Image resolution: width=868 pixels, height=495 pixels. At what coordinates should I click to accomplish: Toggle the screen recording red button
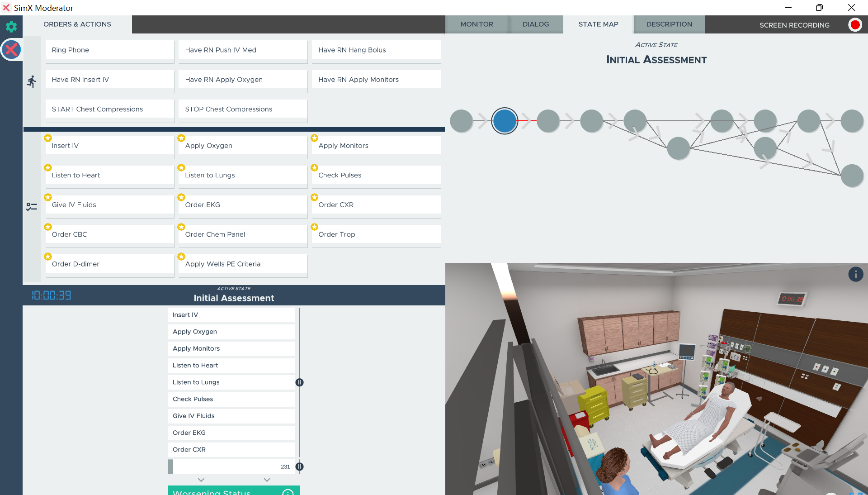(x=854, y=25)
